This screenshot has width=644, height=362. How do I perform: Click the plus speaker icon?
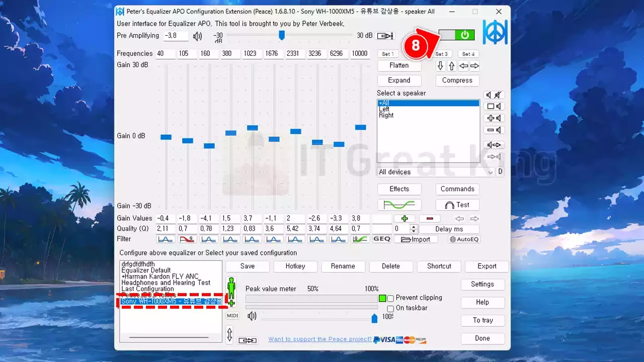[x=495, y=118]
